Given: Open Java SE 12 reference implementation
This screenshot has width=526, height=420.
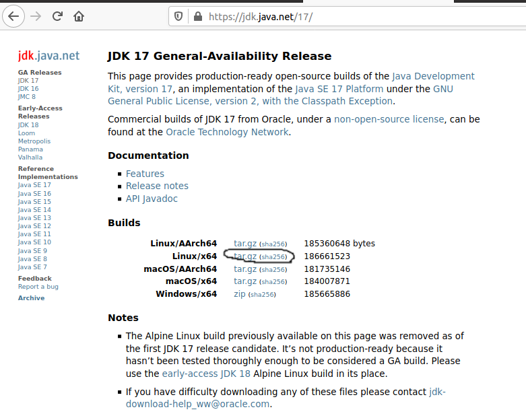Looking at the screenshot, I should click(34, 226).
